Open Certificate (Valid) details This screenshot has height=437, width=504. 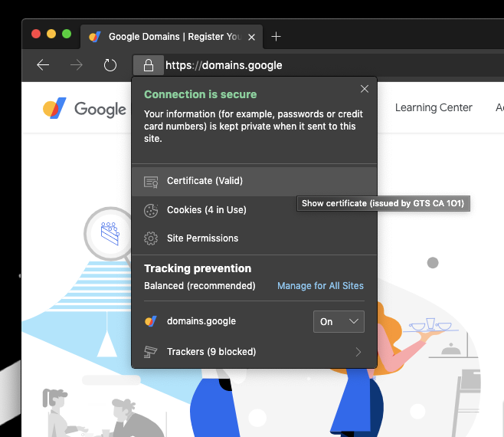coord(205,181)
